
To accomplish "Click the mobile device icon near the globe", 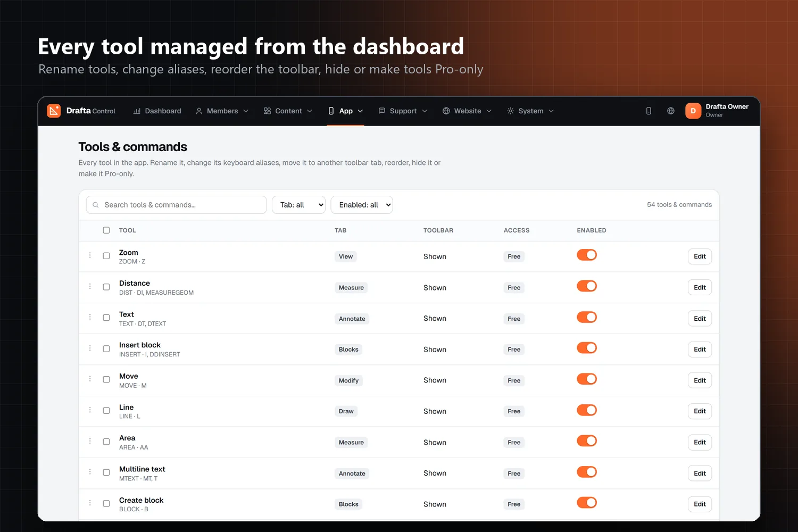I will [649, 111].
